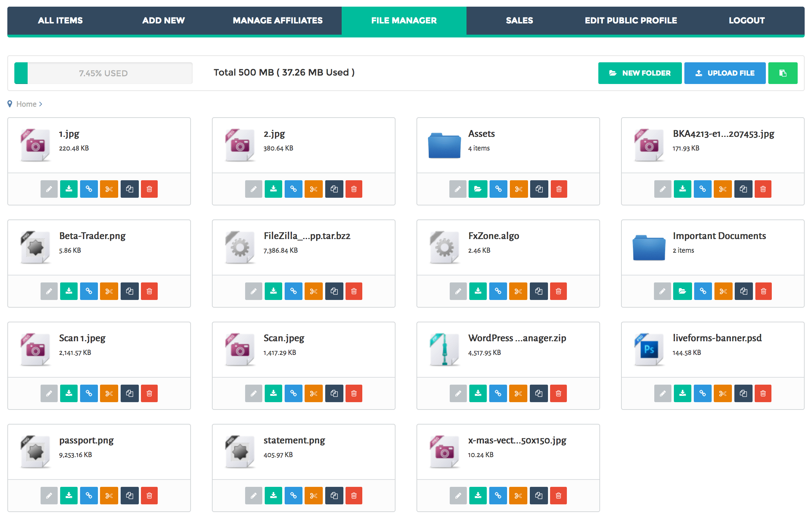The width and height of the screenshot is (812, 518).
Task: Switch to the Sales tab
Action: click(519, 20)
